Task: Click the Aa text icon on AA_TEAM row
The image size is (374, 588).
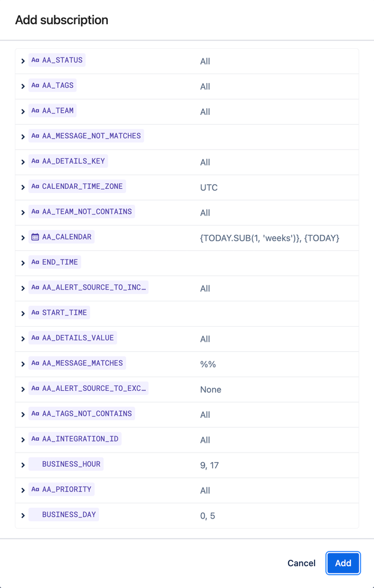Action: point(35,111)
